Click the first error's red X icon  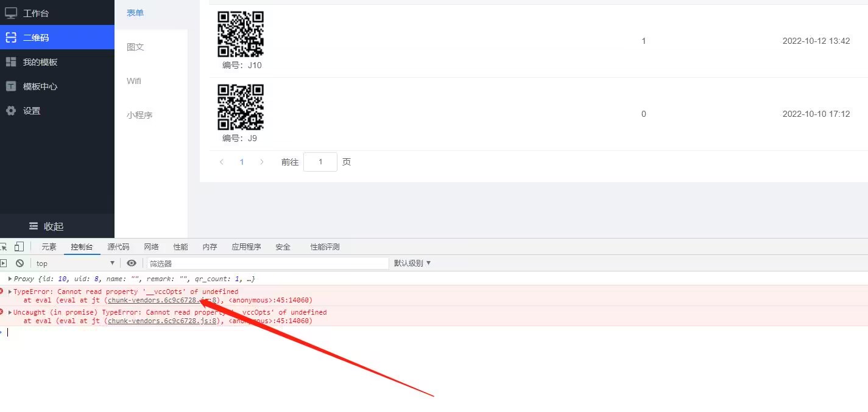[x=2, y=291]
